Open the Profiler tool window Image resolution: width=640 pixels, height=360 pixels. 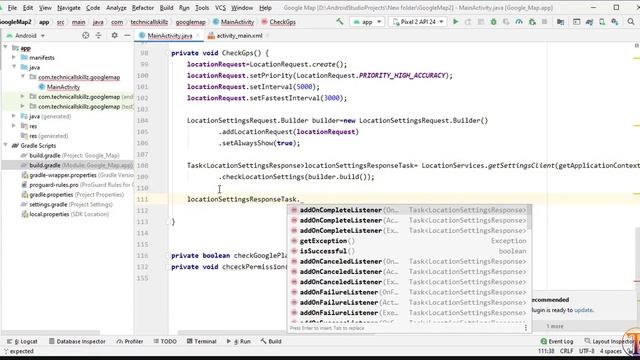[x=130, y=341]
